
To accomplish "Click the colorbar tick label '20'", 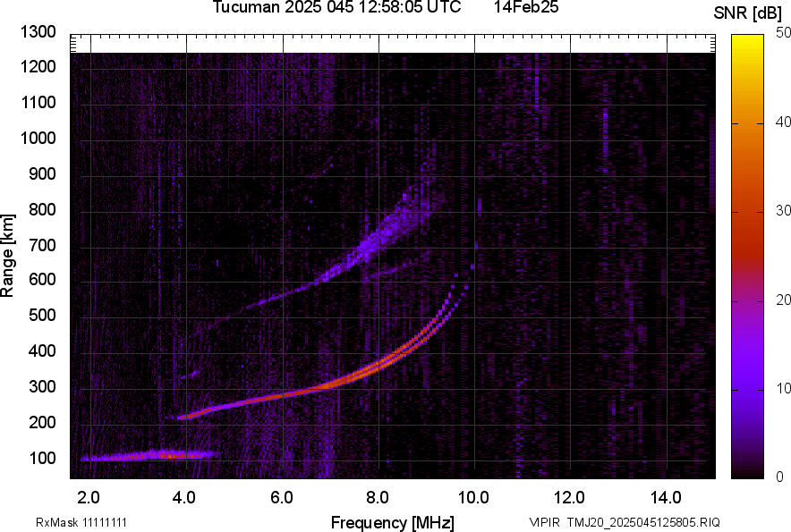I will coord(784,300).
